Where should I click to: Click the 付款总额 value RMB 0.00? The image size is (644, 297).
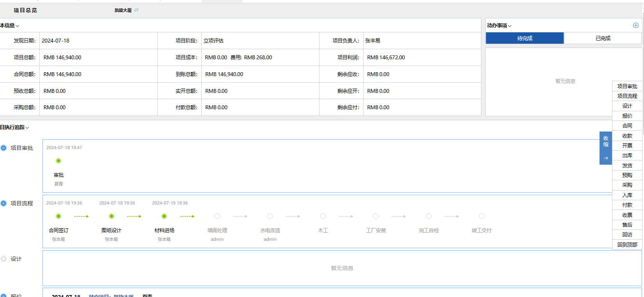coord(216,107)
